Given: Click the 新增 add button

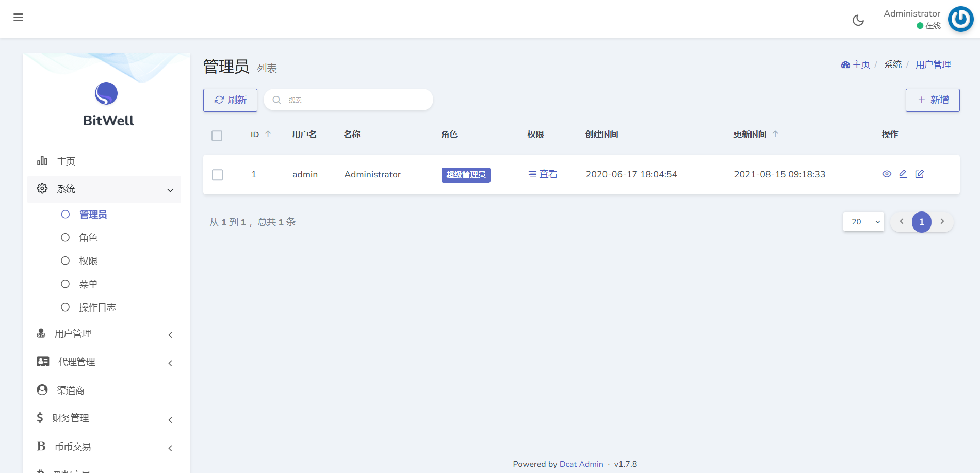Looking at the screenshot, I should pos(933,100).
